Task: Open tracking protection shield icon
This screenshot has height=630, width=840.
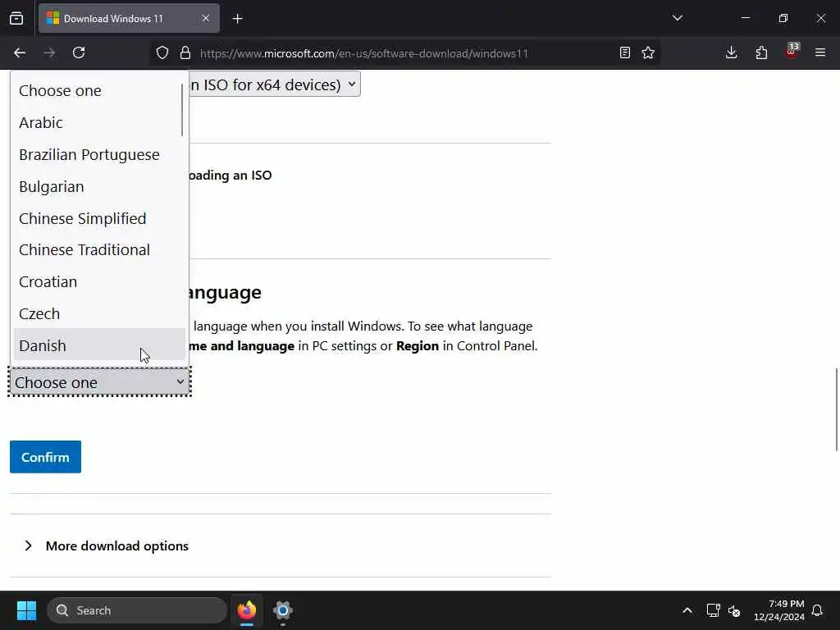Action: (162, 52)
